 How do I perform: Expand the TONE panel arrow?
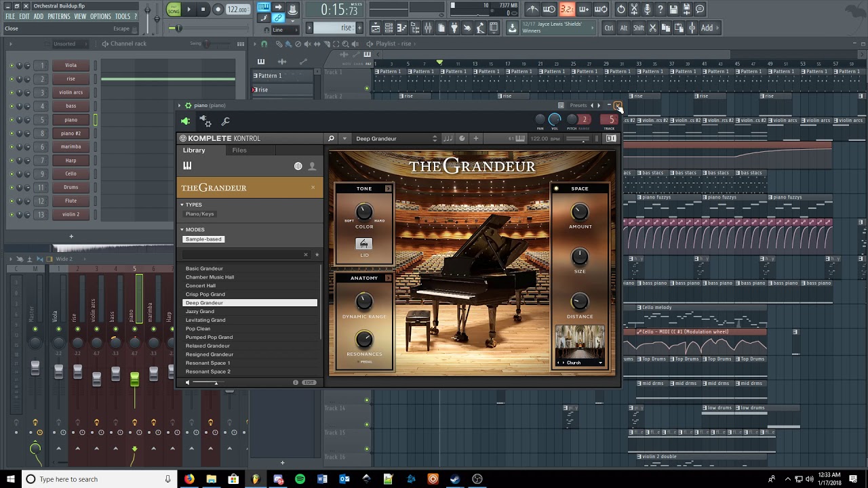coord(388,188)
